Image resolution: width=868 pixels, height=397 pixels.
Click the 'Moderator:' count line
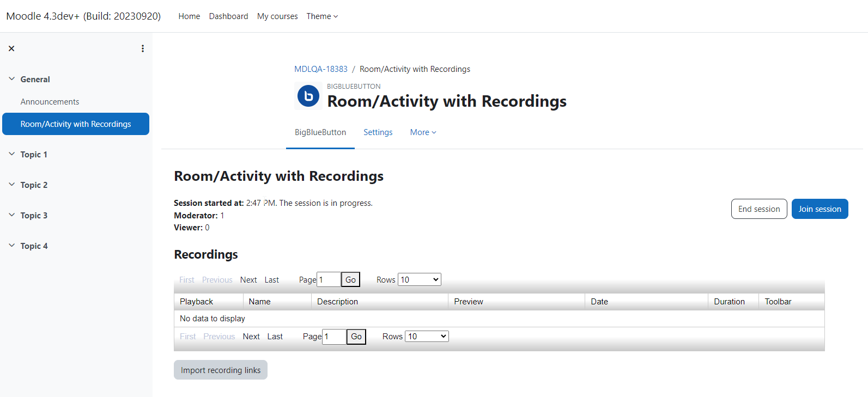(x=199, y=216)
